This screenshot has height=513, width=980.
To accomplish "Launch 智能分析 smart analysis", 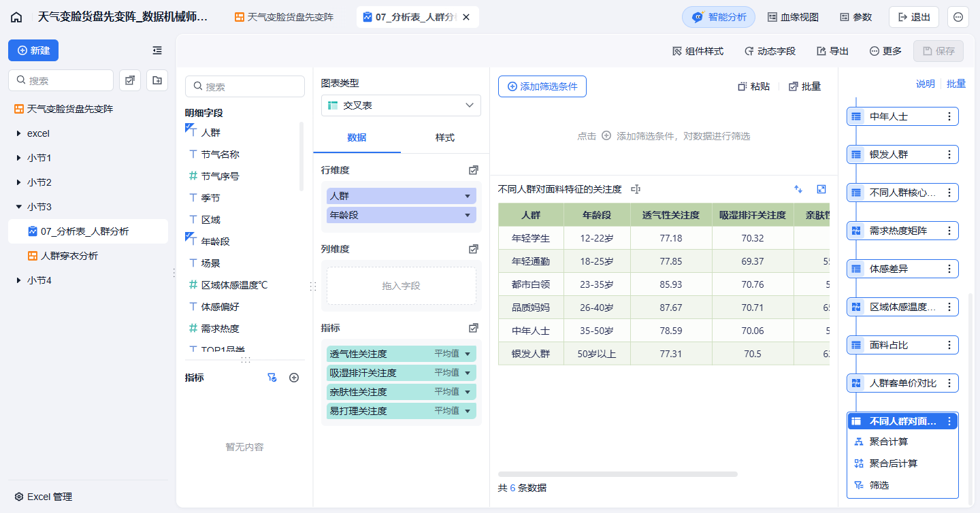I will pos(719,17).
